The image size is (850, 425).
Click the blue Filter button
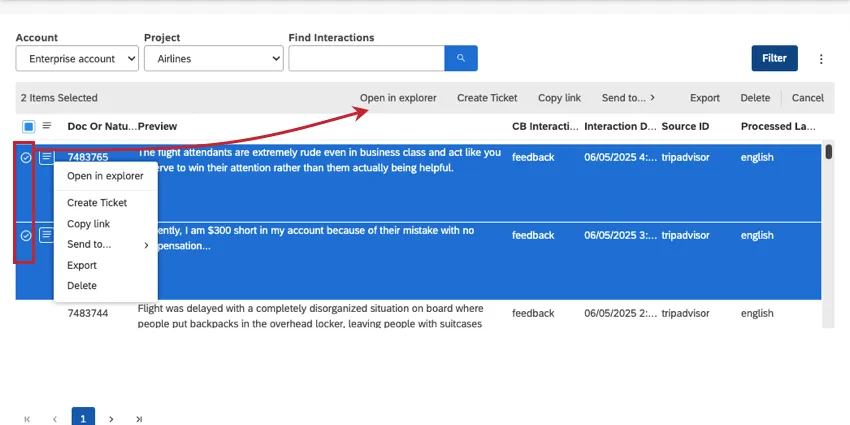(x=774, y=58)
